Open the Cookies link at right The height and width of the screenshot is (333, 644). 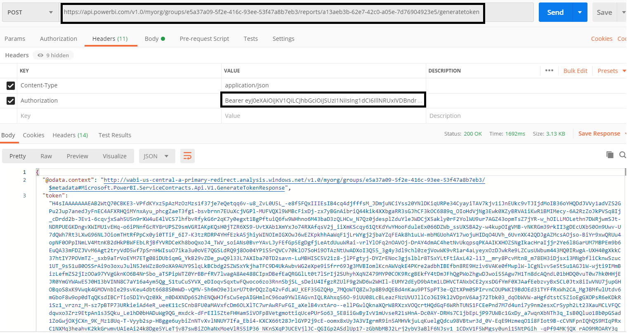pyautogui.click(x=602, y=39)
